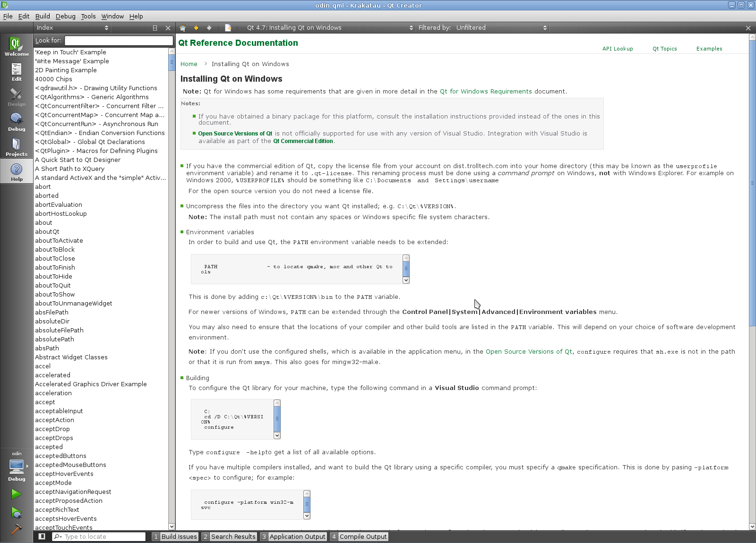Click the PATH code box scrollbar thumb

(406, 269)
